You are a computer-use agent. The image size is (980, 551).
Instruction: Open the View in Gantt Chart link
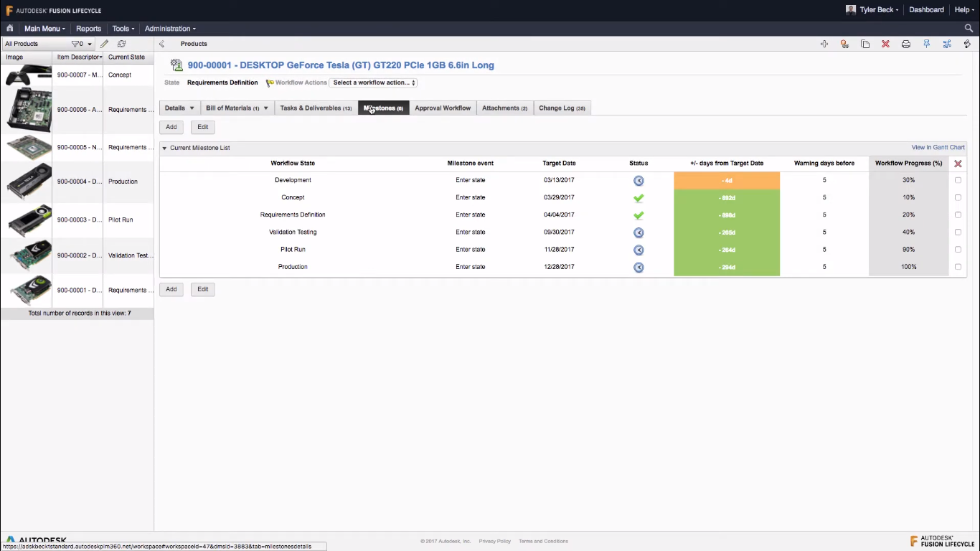[938, 148]
